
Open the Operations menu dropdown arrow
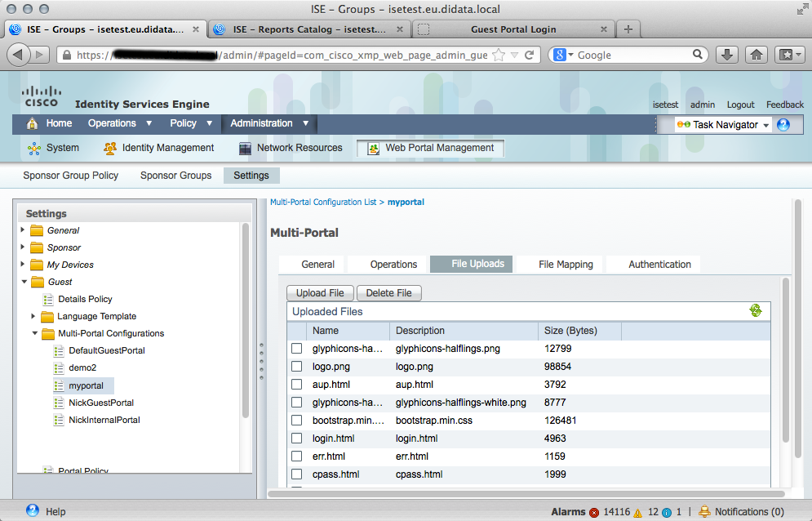pyautogui.click(x=149, y=123)
